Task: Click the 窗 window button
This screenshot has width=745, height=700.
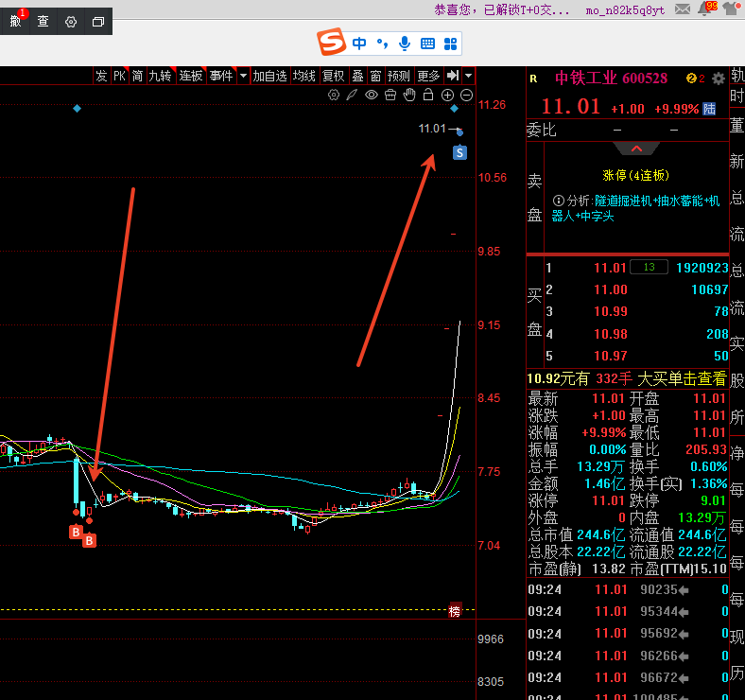Action: (376, 76)
